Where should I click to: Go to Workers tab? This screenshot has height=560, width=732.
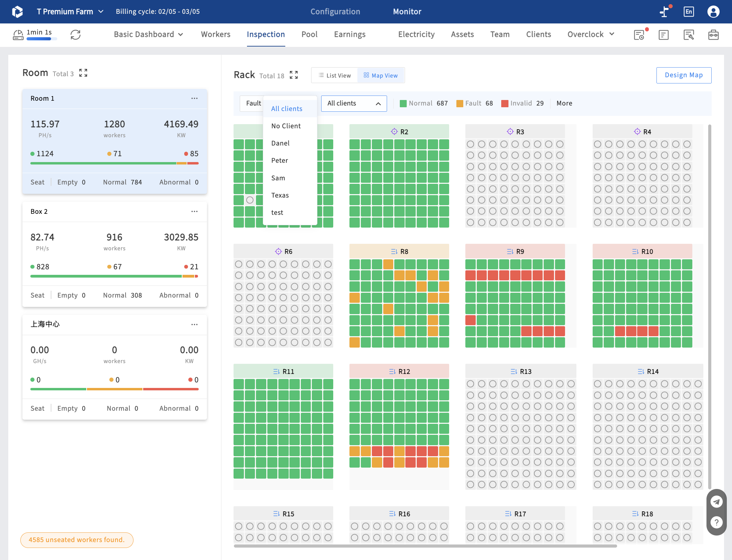(216, 34)
